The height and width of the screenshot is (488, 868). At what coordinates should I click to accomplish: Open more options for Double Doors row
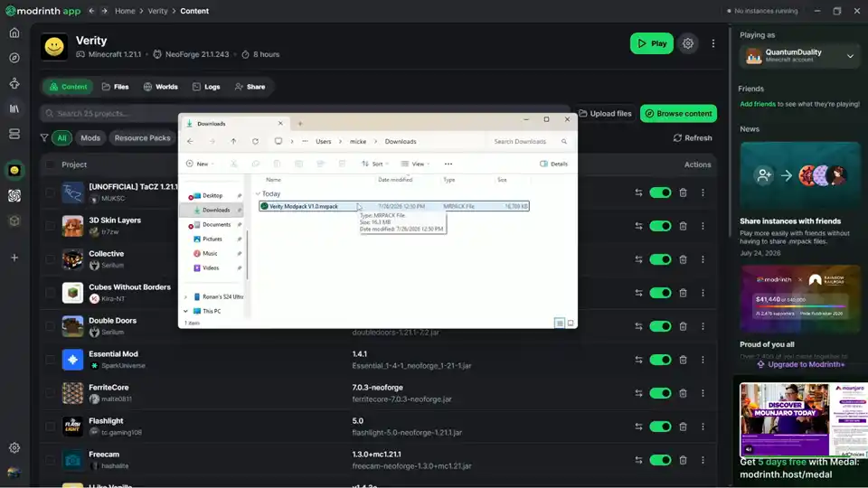(x=703, y=326)
